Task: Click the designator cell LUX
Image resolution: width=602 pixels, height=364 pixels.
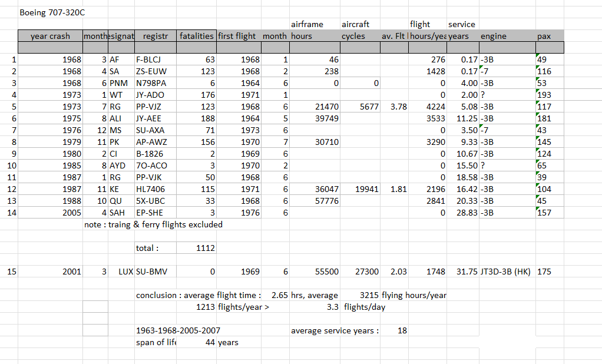Action: (121, 272)
